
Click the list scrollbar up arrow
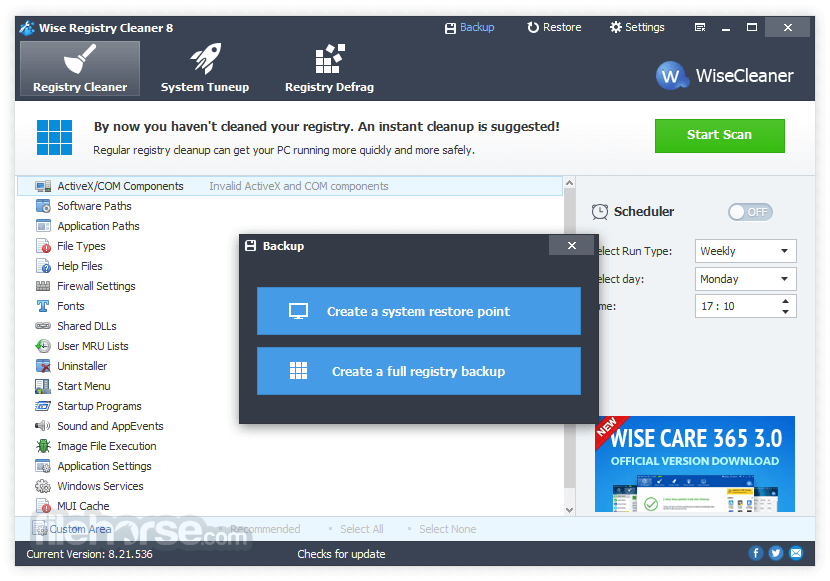pyautogui.click(x=570, y=183)
